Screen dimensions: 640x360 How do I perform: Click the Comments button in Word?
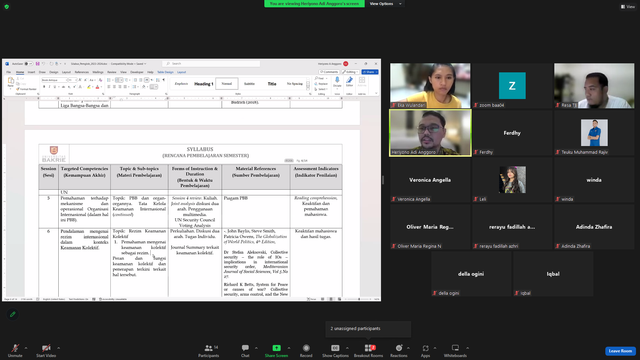tap(329, 72)
